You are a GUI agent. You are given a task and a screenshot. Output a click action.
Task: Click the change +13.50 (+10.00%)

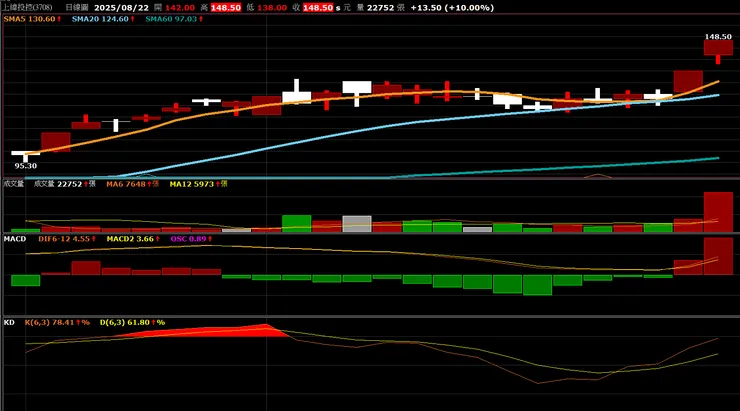452,8
